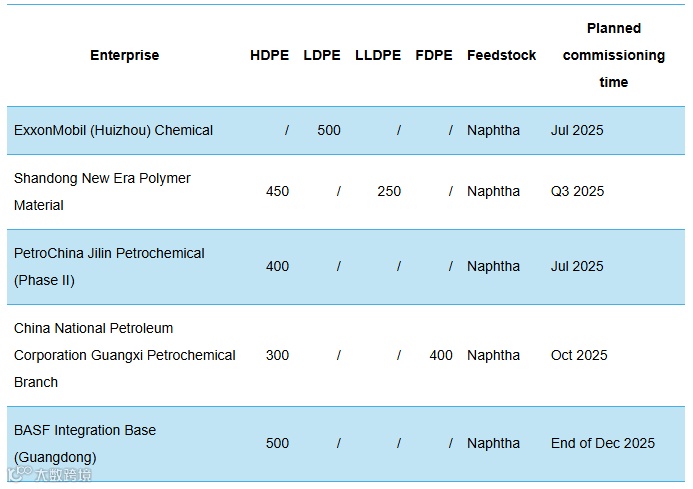Click the Feedstock column header

click(x=501, y=55)
